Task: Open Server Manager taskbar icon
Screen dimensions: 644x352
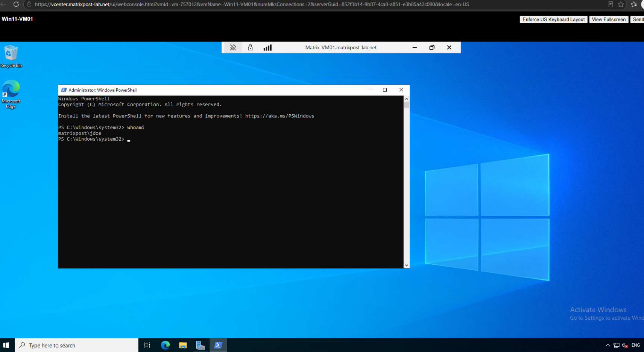Action: (200, 345)
